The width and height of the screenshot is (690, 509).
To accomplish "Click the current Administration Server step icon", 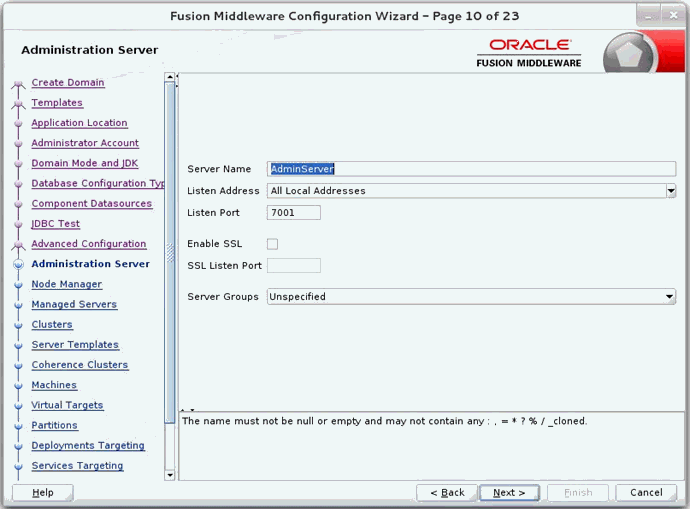I will (18, 264).
